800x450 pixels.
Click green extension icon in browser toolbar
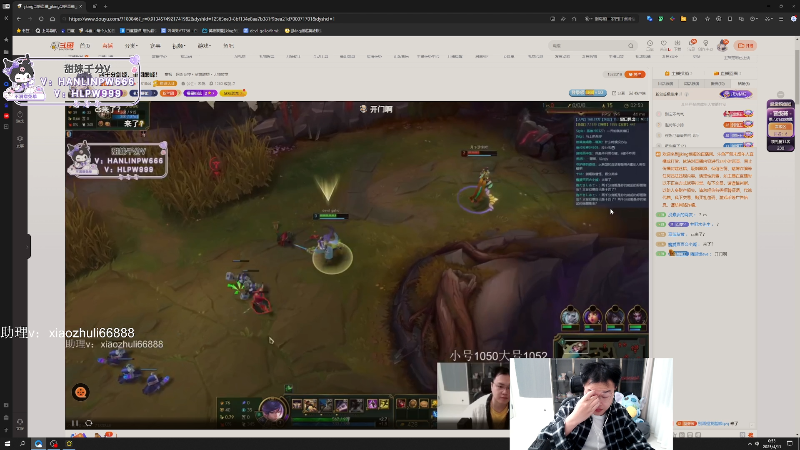661,19
